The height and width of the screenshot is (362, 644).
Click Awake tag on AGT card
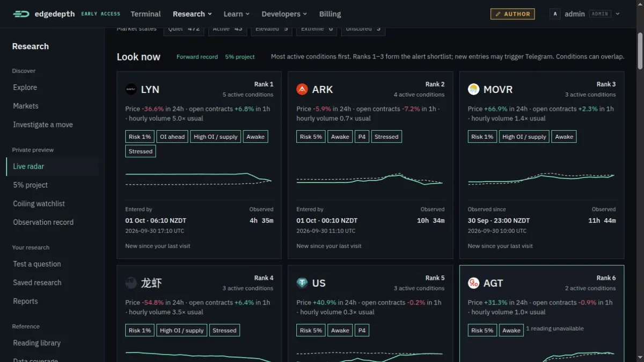click(511, 330)
